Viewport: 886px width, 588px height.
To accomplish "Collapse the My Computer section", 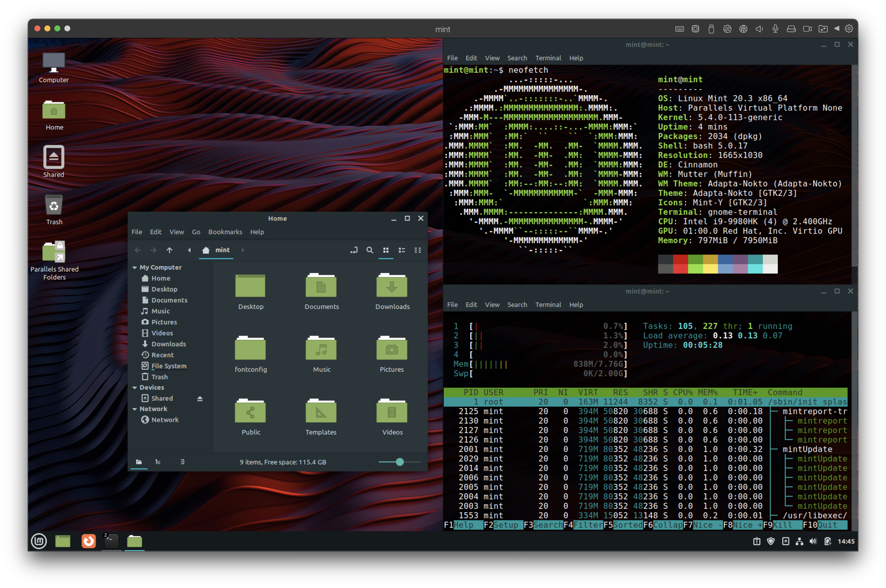I will point(135,267).
